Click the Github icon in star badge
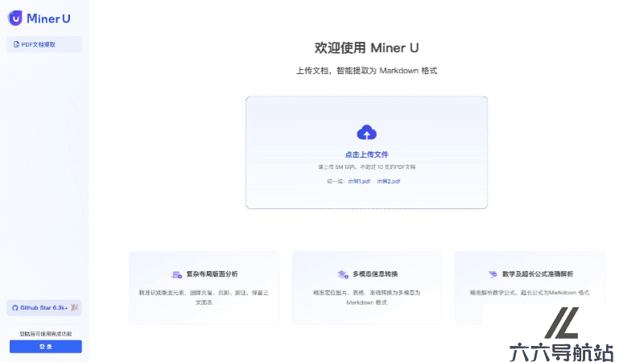644x362 pixels. click(15, 308)
